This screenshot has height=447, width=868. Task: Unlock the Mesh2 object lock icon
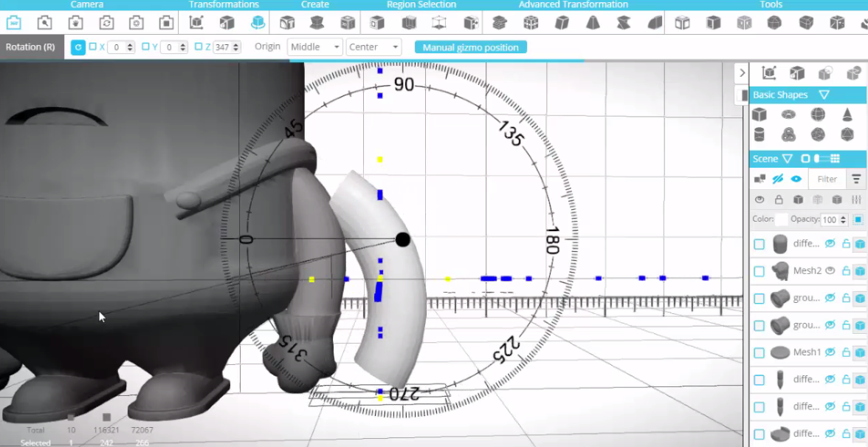point(846,271)
